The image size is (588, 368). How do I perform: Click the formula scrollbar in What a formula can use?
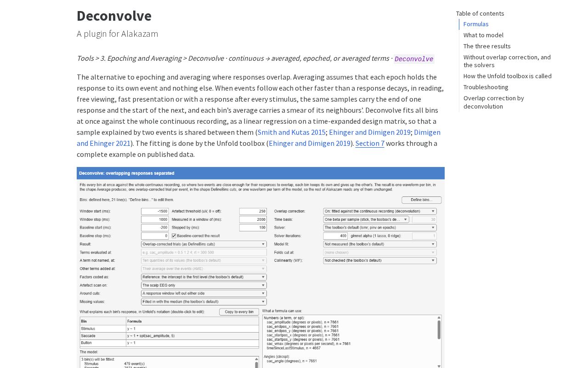pyautogui.click(x=439, y=330)
